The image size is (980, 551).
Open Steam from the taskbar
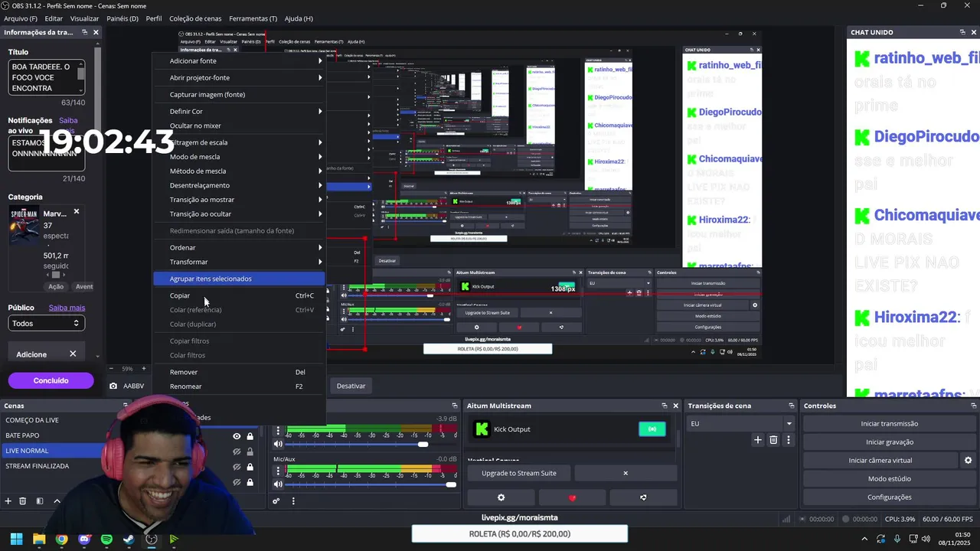tap(129, 540)
